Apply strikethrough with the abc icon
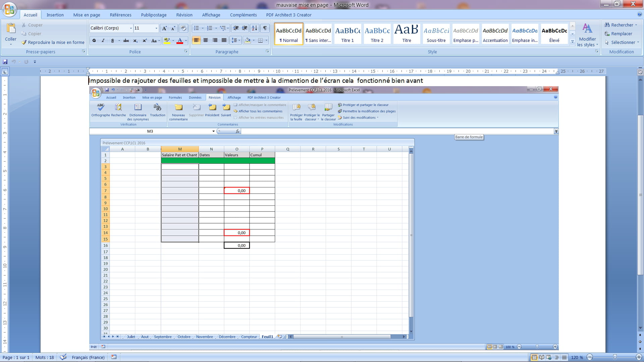This screenshot has height=362, width=644. tap(126, 41)
